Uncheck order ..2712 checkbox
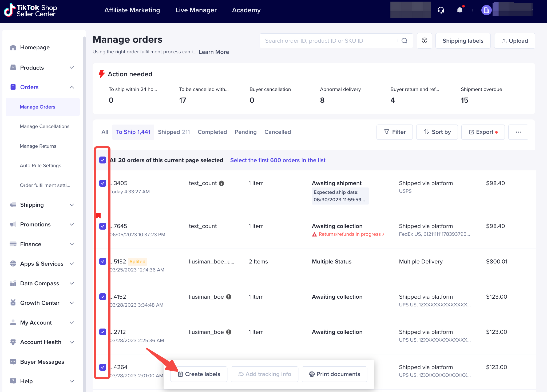 pos(103,332)
